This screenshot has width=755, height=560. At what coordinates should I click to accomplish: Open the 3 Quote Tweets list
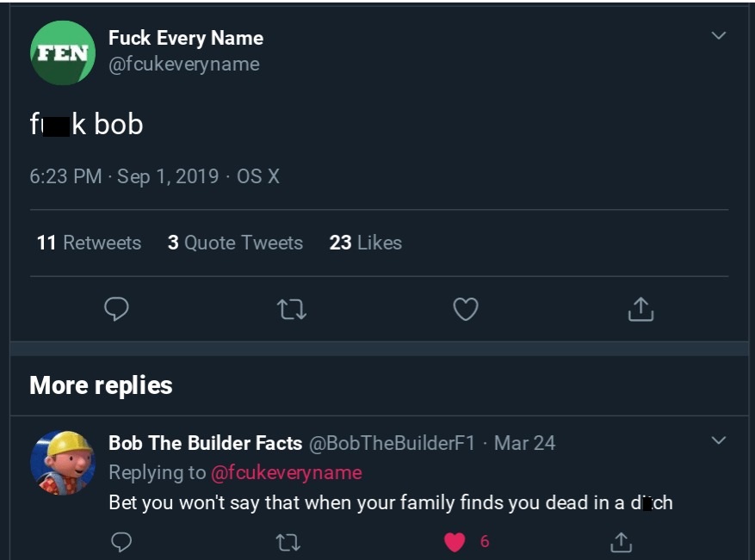(x=235, y=243)
